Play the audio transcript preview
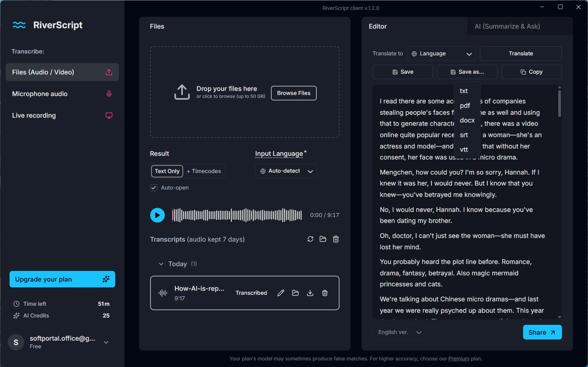The height and width of the screenshot is (367, 588). (x=157, y=215)
